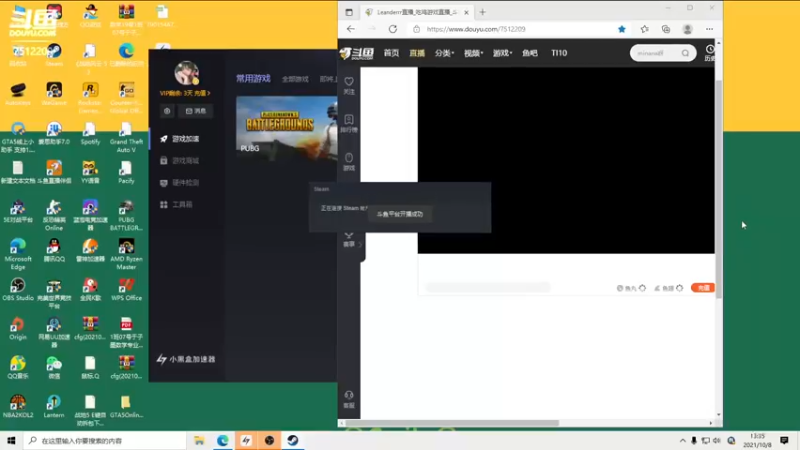Open 网易UU加速器 desktop shortcut
The height and width of the screenshot is (450, 800).
click(54, 332)
